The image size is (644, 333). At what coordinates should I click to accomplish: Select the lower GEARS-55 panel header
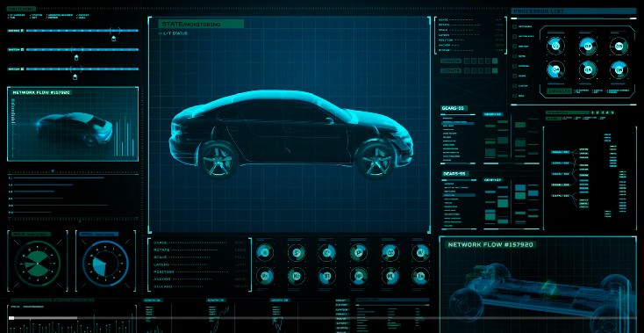[455, 174]
